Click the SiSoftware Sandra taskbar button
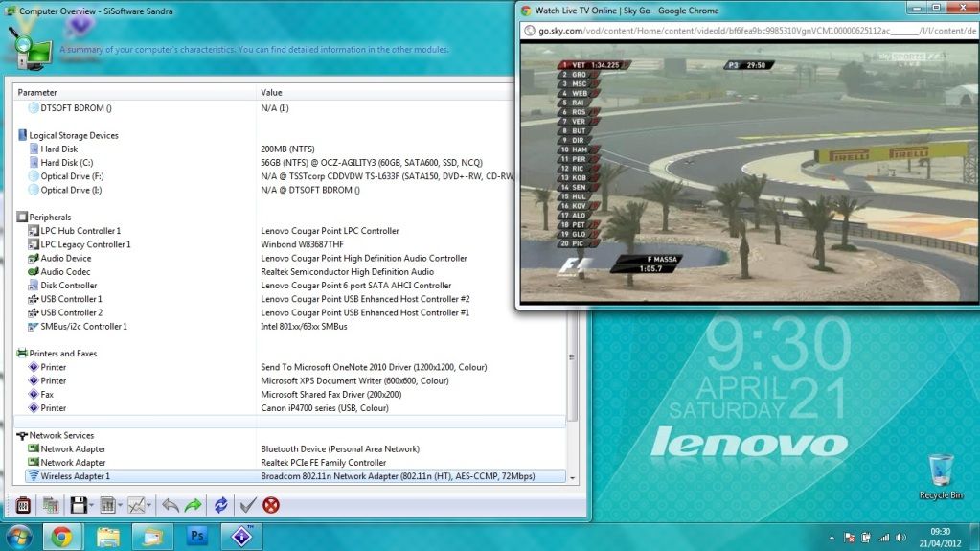This screenshot has height=551, width=980. 241,536
